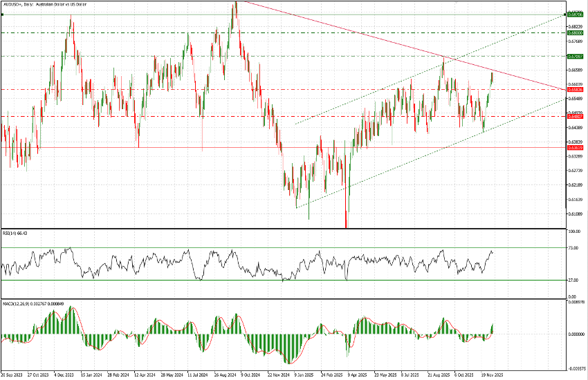Click the end of the RSI line
This screenshot has width=588, height=380.
[493, 251]
